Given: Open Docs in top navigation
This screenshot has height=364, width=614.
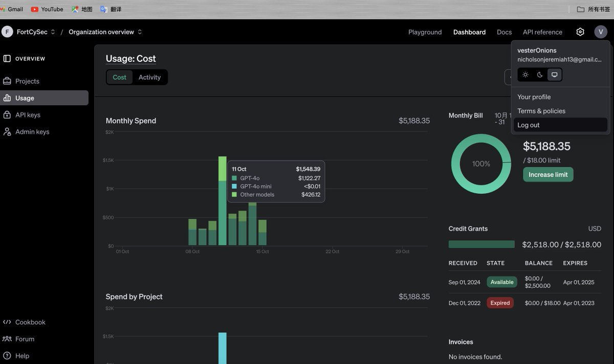Looking at the screenshot, I should [x=504, y=32].
